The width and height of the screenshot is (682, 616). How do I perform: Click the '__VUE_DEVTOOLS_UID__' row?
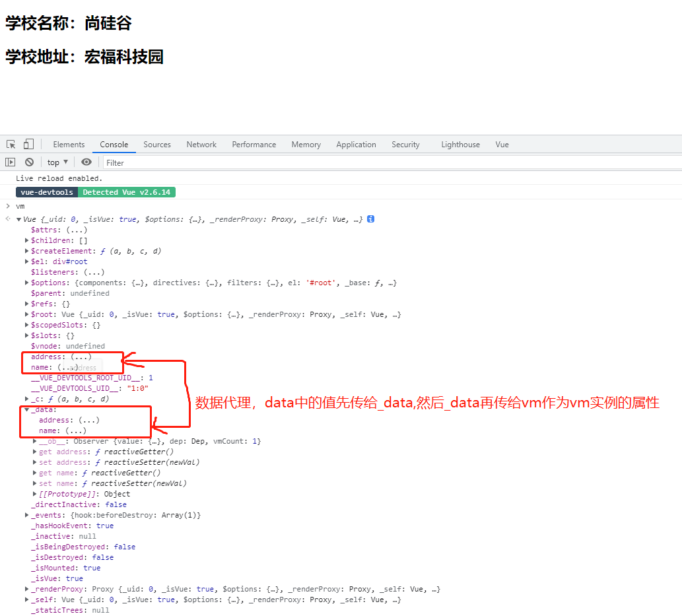click(x=89, y=388)
